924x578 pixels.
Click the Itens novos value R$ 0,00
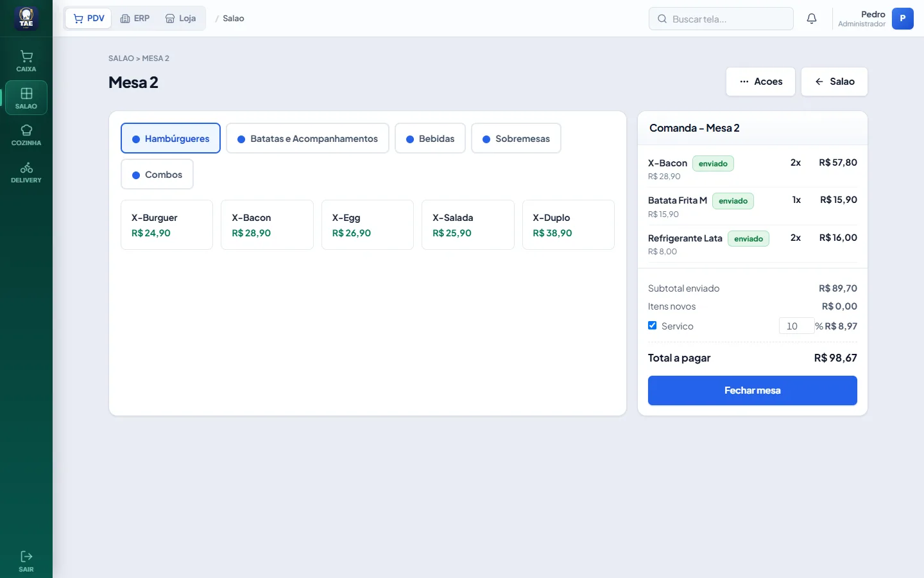point(839,306)
